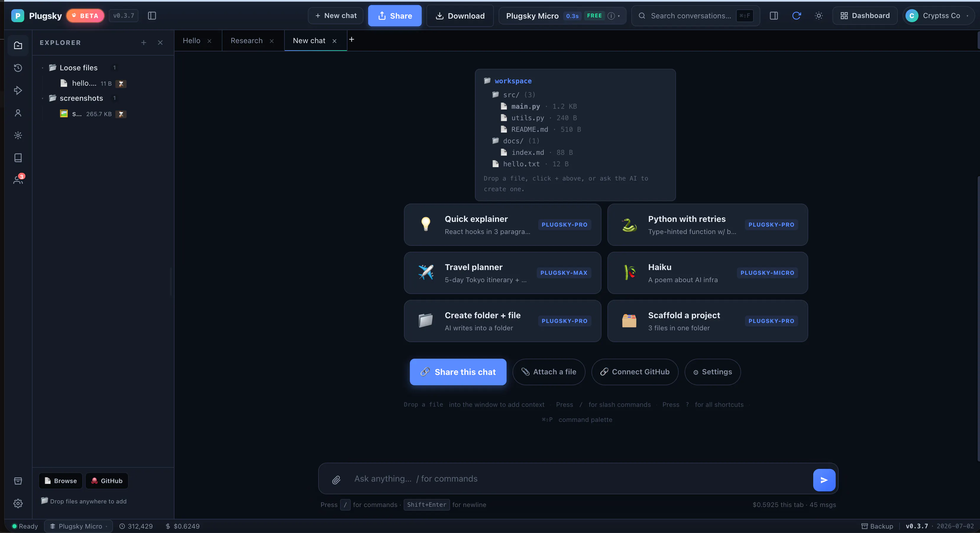
Task: Open the Dashboard
Action: coord(865,16)
